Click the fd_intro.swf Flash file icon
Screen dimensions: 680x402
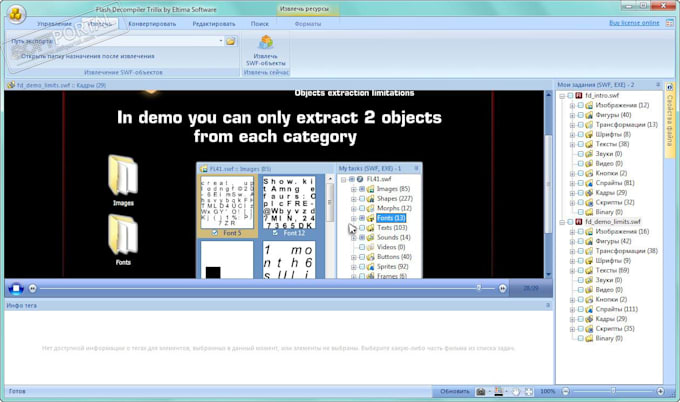[x=579, y=95]
